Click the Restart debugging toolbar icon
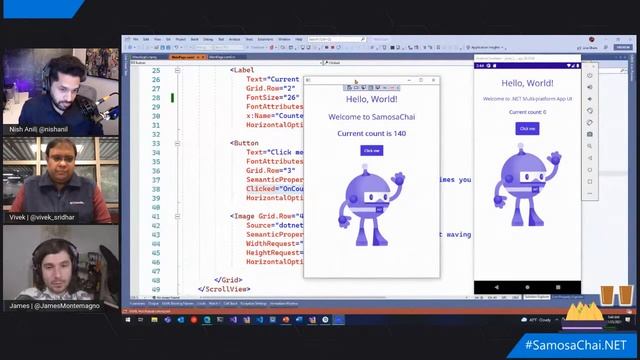Image resolution: width=640 pixels, height=360 pixels. click(x=338, y=47)
